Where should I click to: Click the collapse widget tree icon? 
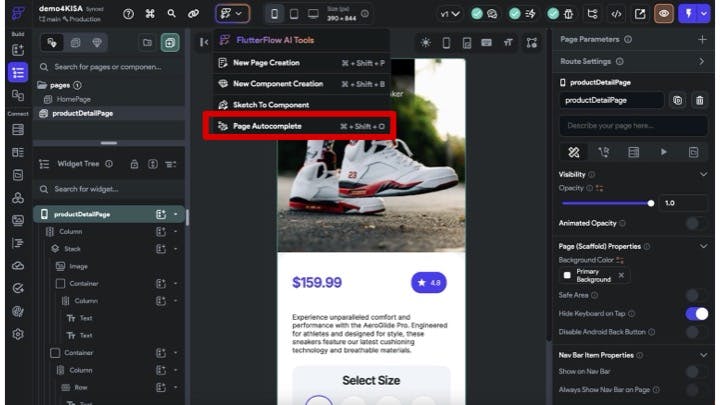[x=171, y=164]
